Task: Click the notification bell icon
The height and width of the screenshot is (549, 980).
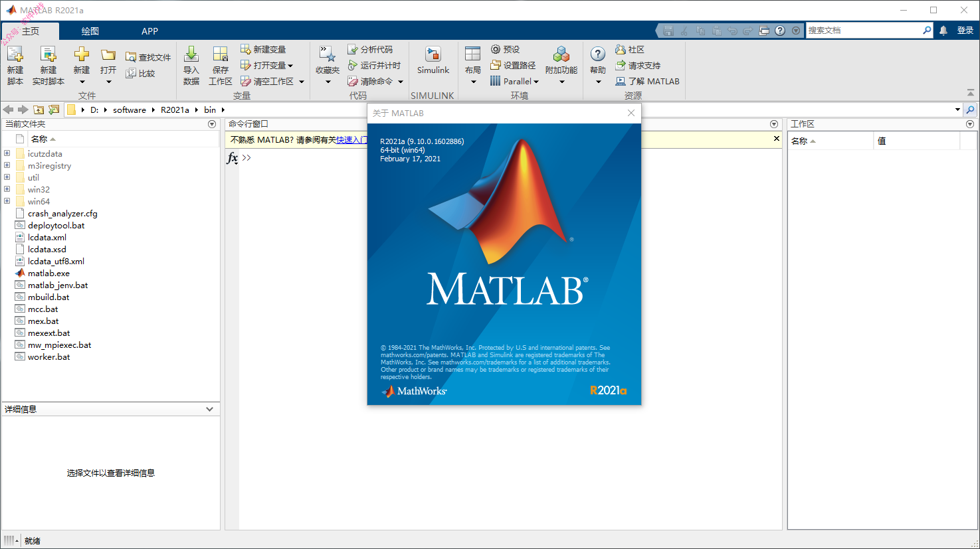Action: coord(943,31)
